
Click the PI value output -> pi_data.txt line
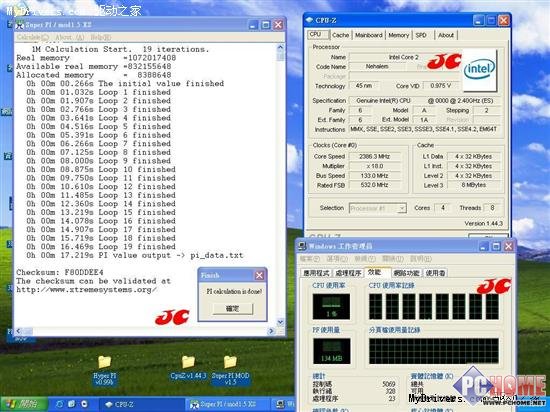coord(135,256)
